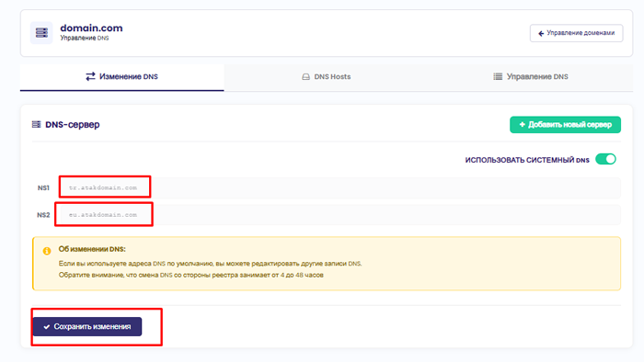
Task: Click the Об изменении DNS: heading
Action: pyautogui.click(x=92, y=249)
